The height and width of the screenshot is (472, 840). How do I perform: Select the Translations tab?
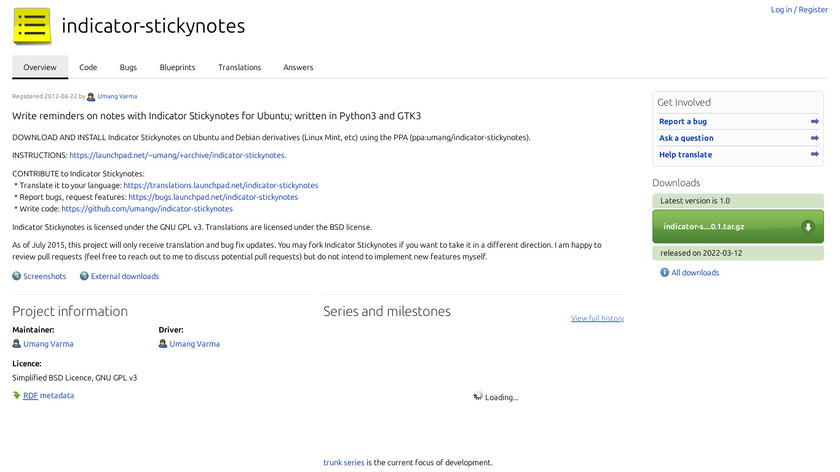tap(239, 67)
